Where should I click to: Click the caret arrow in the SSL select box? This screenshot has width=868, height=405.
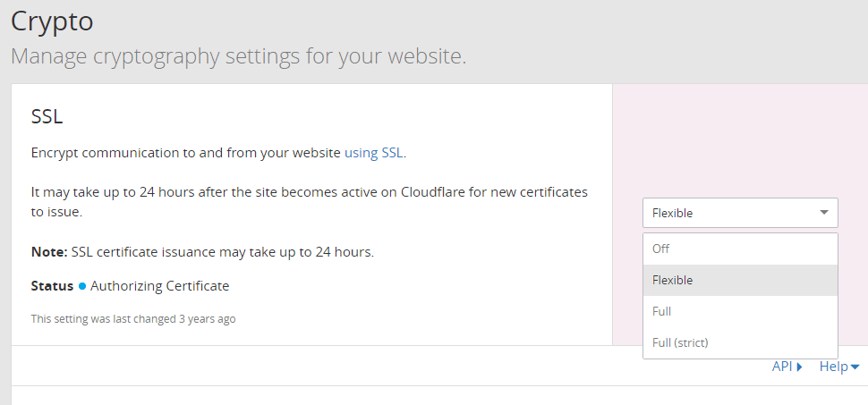point(823,213)
